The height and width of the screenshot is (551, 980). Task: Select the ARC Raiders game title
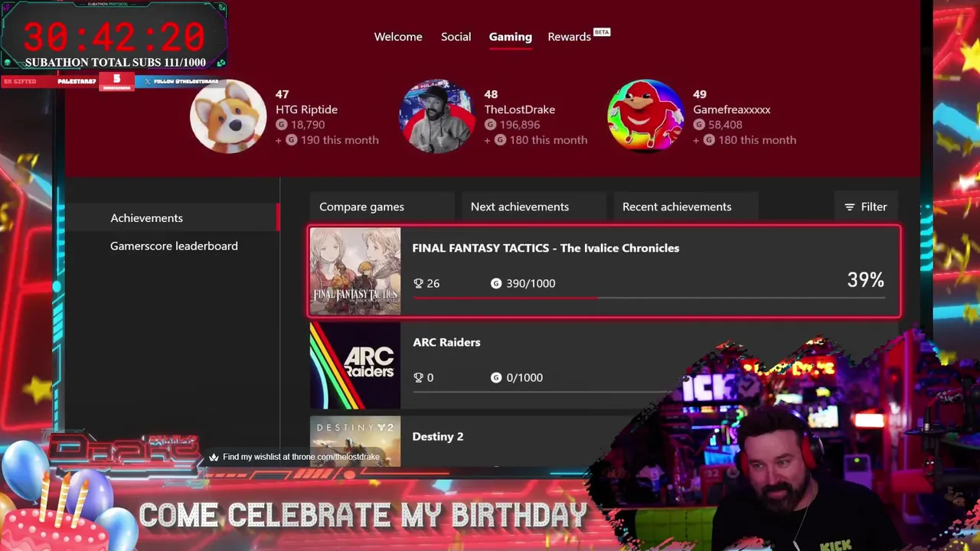pyautogui.click(x=446, y=342)
